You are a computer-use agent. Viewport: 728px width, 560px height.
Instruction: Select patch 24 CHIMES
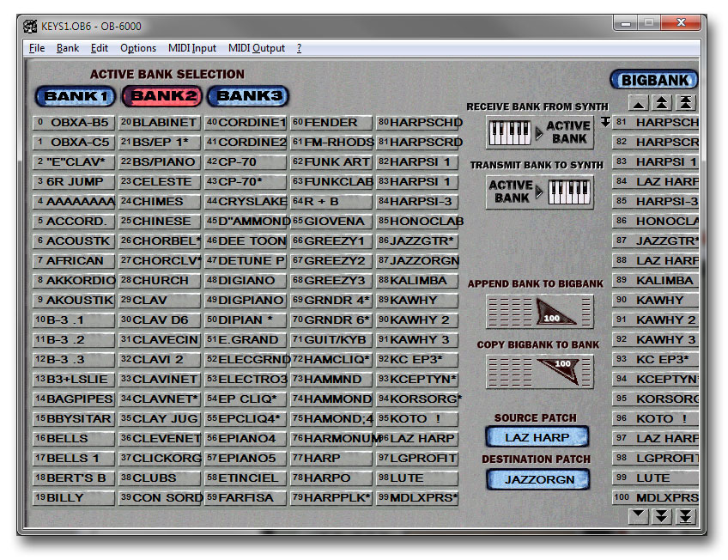[x=160, y=202]
